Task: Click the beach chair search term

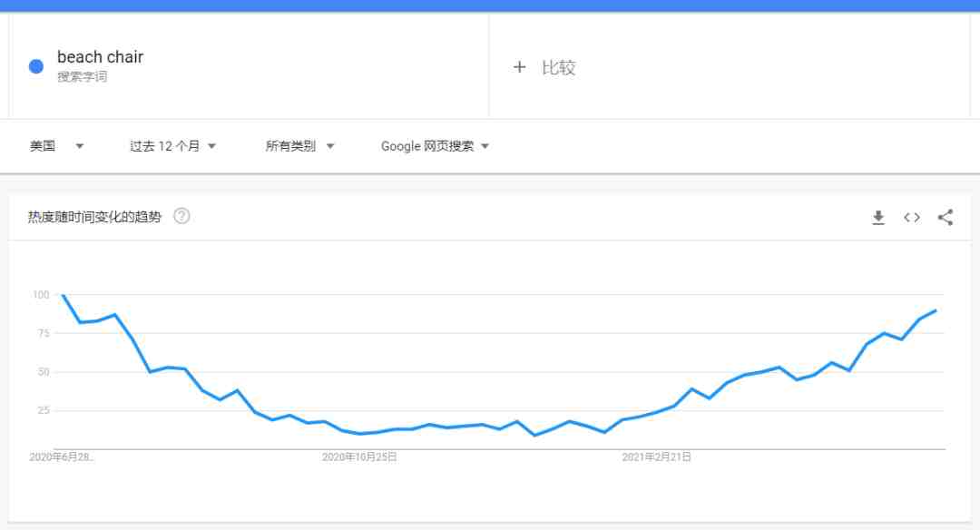Action: [100, 57]
